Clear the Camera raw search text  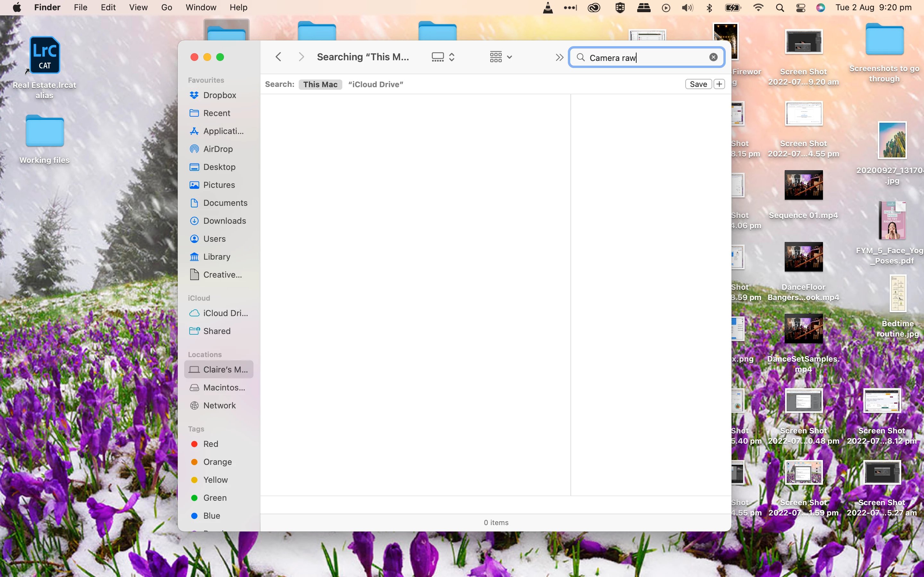[x=713, y=57]
